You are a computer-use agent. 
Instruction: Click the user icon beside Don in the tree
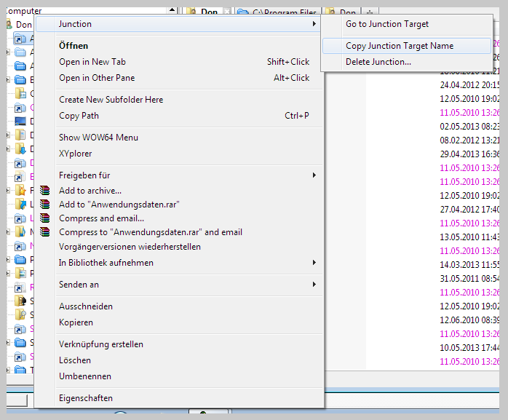pos(9,25)
